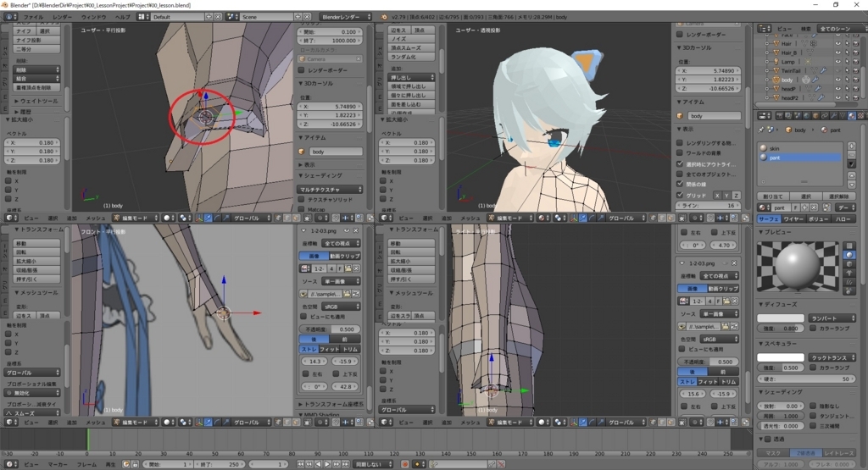This screenshot has height=470, width=868.
Task: Click the ナイフ投影 button
Action: (36, 41)
